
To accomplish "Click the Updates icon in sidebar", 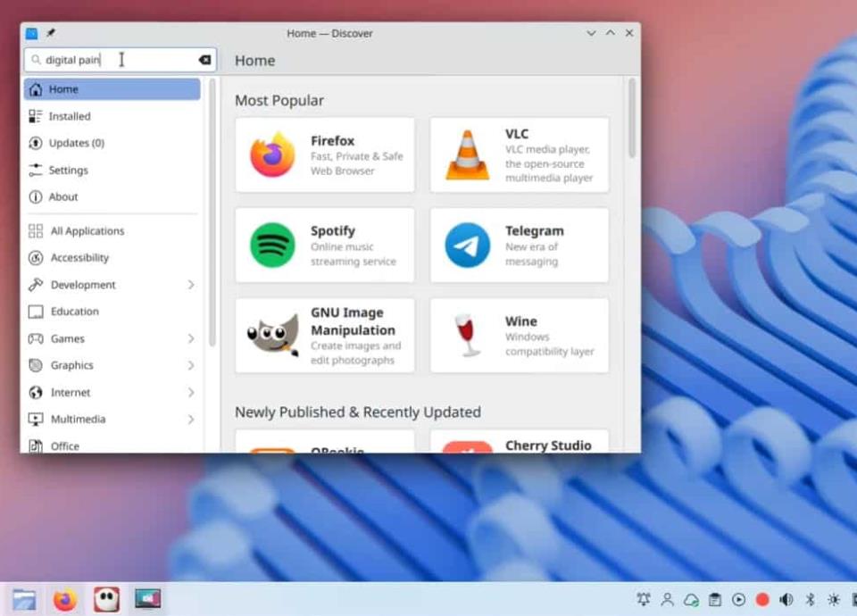I will click(x=36, y=143).
